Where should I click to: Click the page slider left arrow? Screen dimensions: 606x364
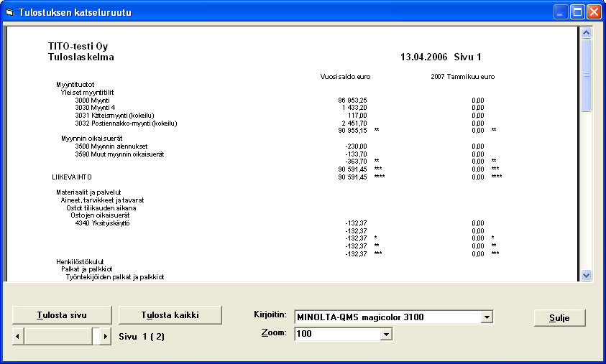tap(17, 336)
